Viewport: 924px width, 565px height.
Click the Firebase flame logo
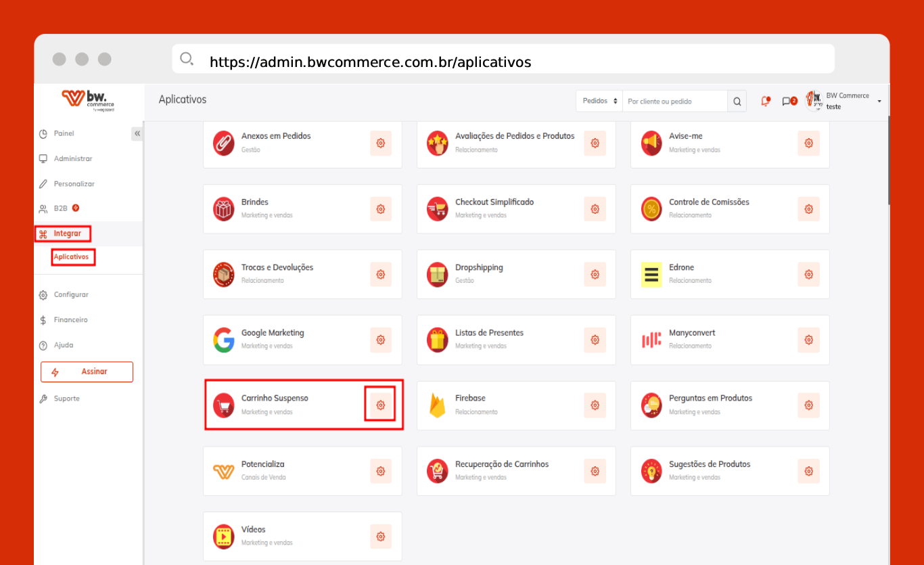tap(438, 405)
